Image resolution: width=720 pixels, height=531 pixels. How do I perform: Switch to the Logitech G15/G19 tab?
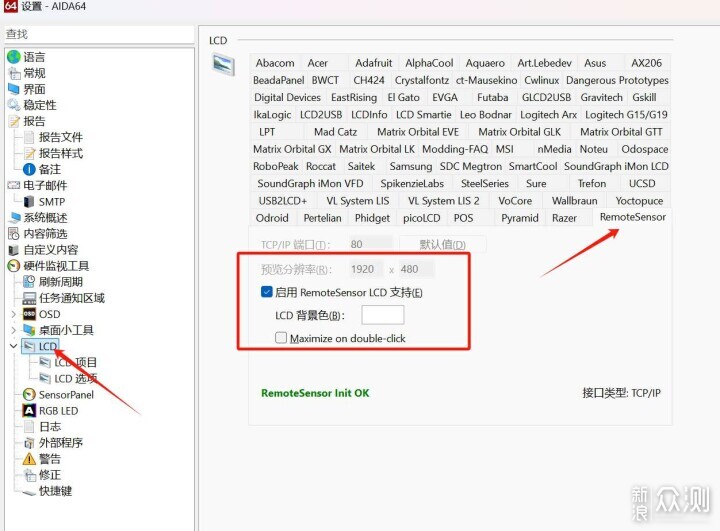pos(626,114)
